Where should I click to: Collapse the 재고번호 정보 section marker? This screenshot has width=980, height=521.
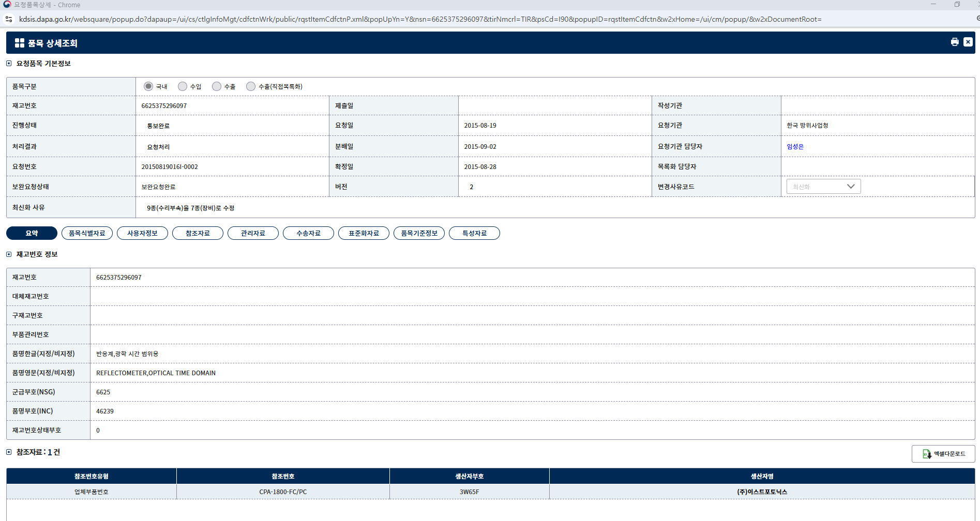click(9, 254)
